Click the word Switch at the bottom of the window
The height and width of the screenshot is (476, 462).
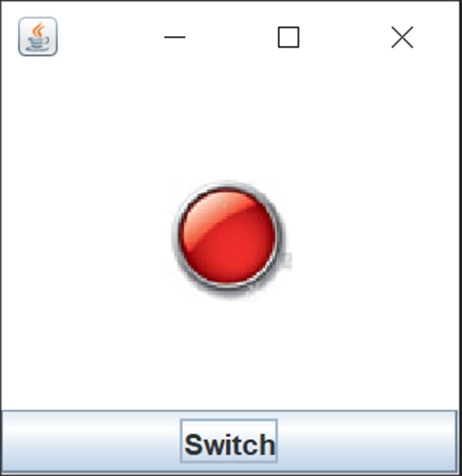pyautogui.click(x=229, y=445)
